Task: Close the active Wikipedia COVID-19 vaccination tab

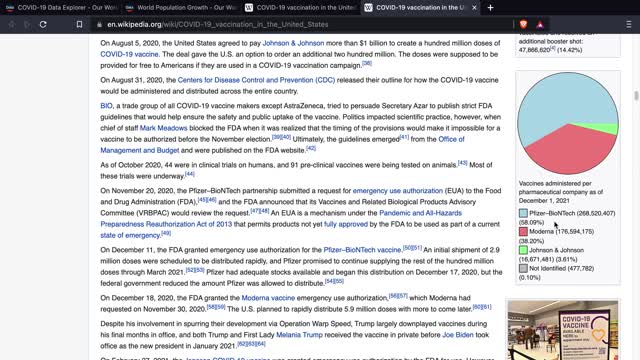Action: (x=474, y=7)
